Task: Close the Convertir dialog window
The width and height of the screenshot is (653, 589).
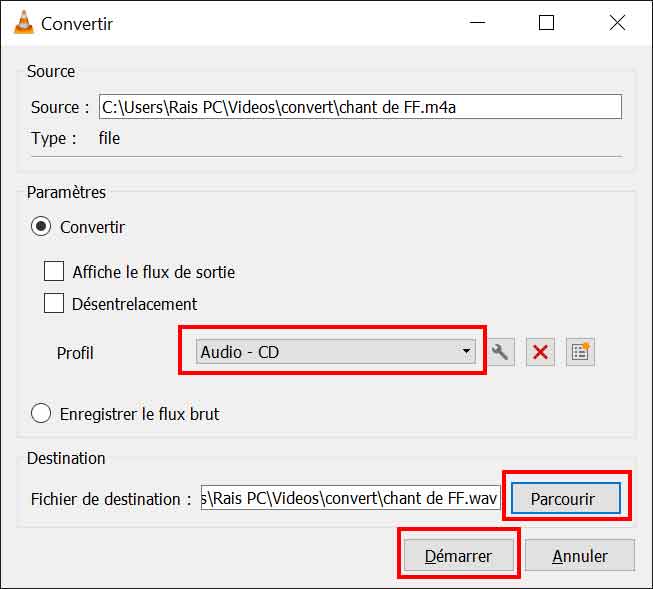Action: (617, 22)
